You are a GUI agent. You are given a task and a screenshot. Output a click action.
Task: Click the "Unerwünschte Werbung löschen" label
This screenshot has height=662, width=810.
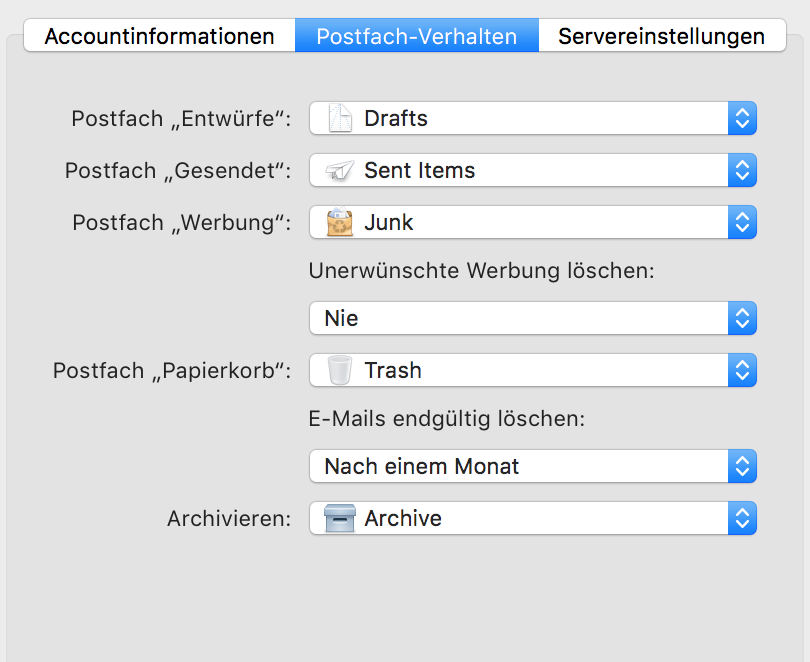[481, 271]
